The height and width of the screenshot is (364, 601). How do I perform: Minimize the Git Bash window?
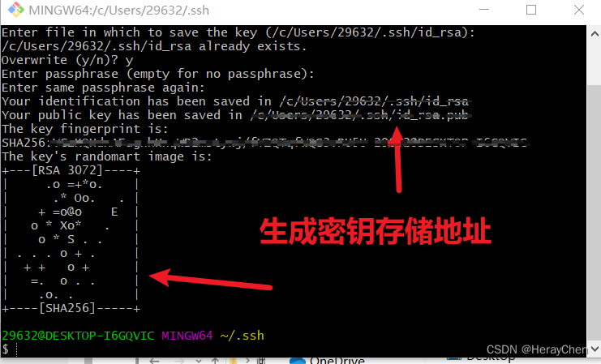click(484, 10)
